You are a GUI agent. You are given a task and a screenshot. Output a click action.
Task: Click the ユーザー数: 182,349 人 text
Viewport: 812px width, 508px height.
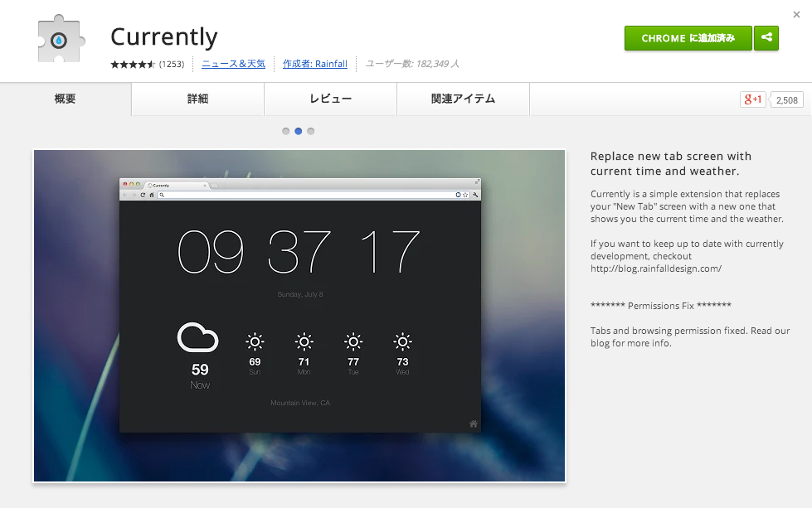click(412, 64)
